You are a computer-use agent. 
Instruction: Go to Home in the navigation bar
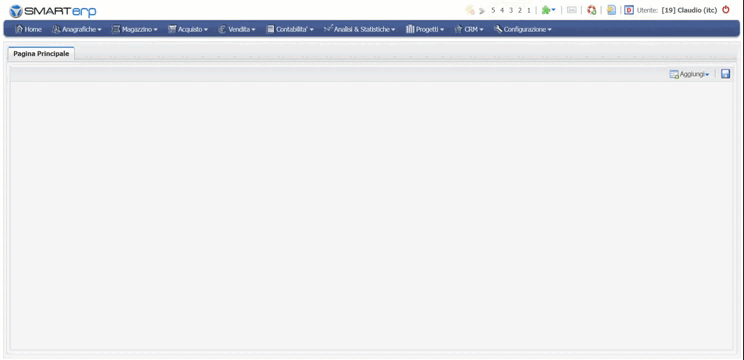point(28,29)
